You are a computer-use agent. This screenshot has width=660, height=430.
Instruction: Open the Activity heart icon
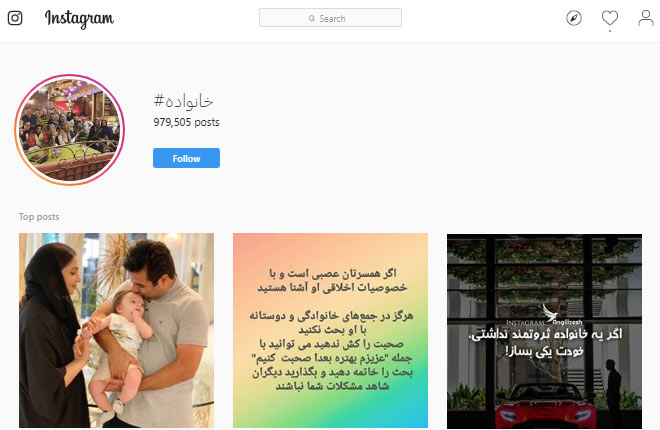click(609, 18)
